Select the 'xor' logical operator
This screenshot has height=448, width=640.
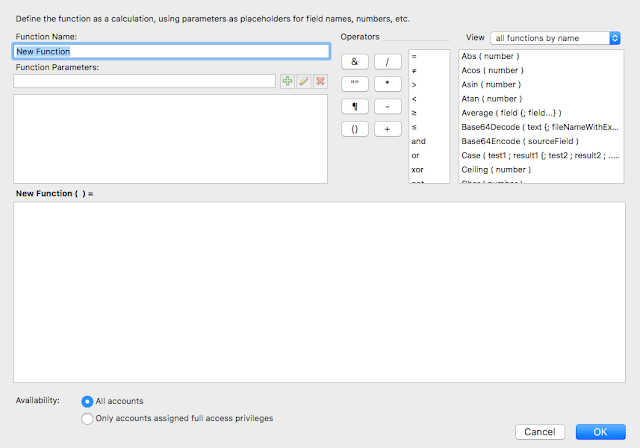click(429, 169)
